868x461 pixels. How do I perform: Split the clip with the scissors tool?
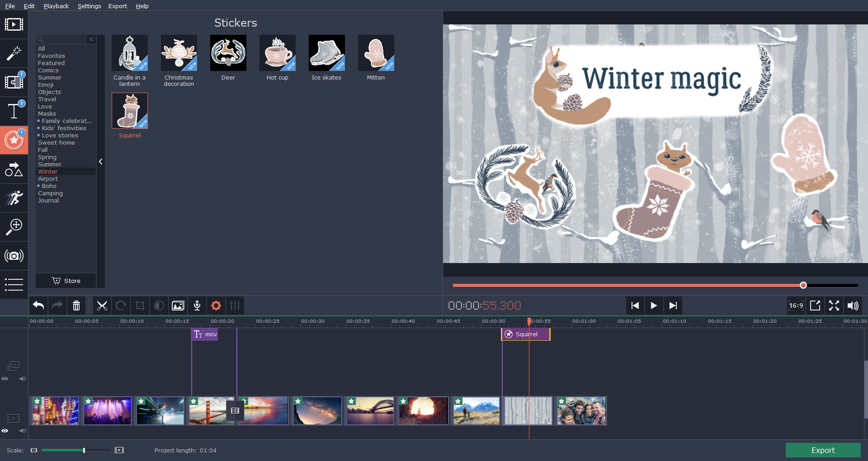point(102,306)
